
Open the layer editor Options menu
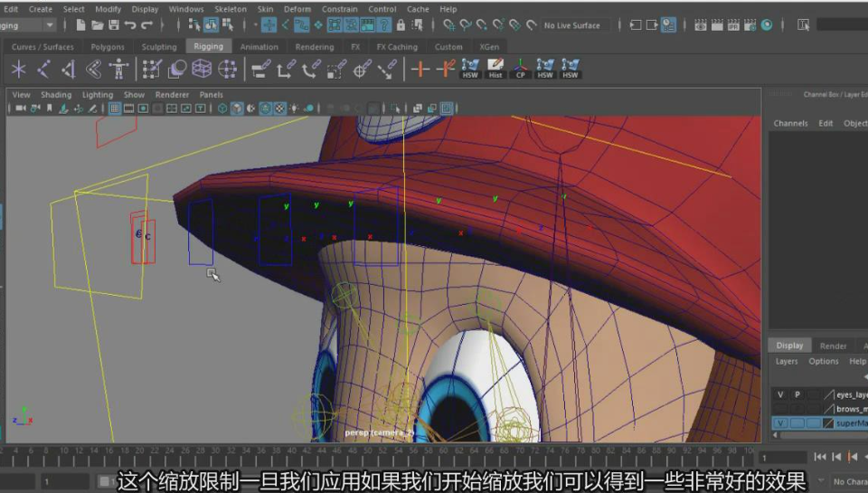pyautogui.click(x=823, y=361)
